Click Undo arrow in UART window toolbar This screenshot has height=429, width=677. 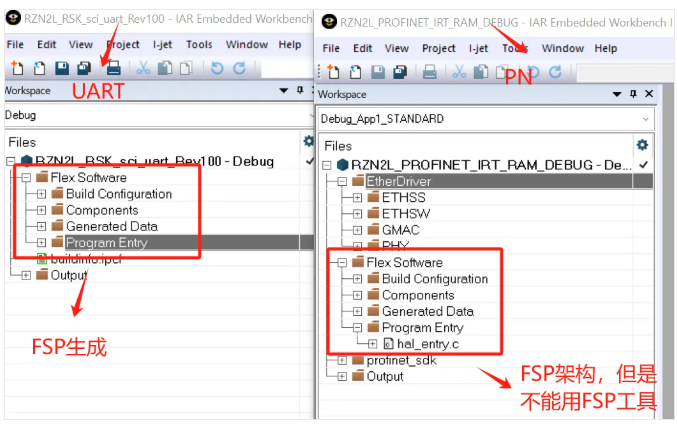[x=217, y=68]
